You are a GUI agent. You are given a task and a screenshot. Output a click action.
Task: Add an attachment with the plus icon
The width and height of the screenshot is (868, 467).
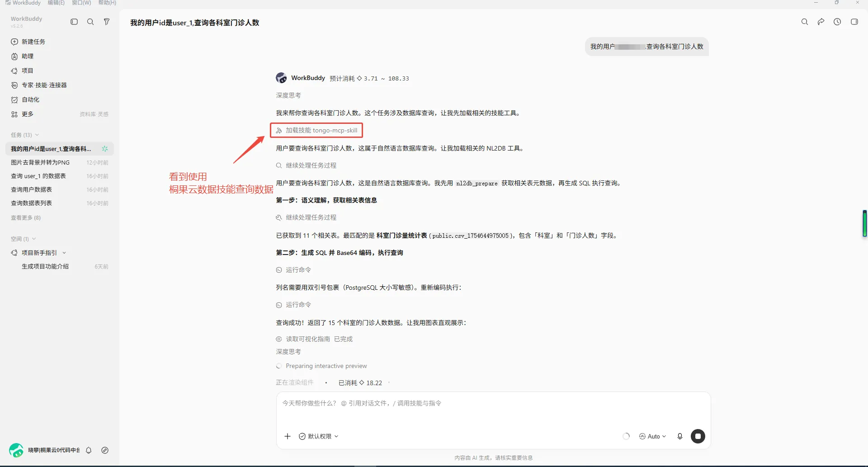(x=288, y=436)
